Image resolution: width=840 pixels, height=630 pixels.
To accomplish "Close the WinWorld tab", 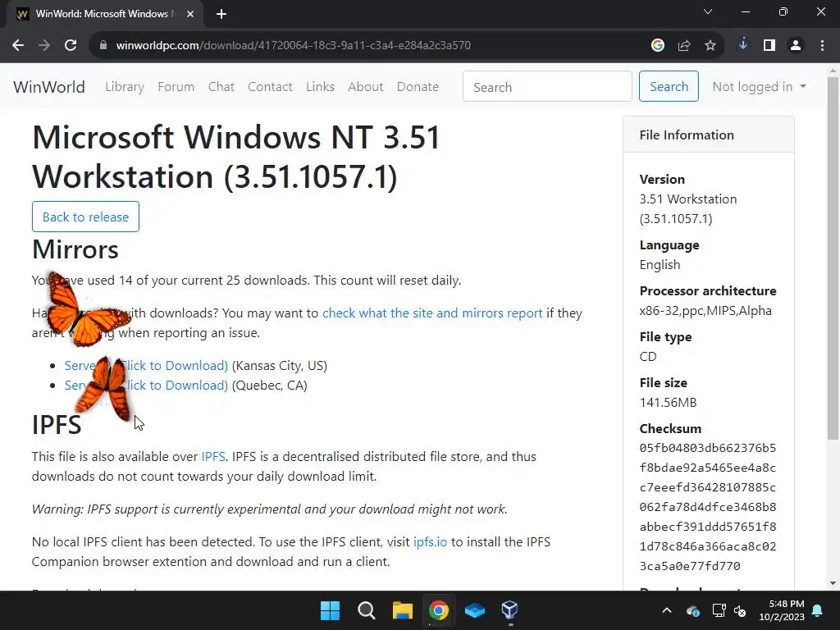I will coord(190,14).
